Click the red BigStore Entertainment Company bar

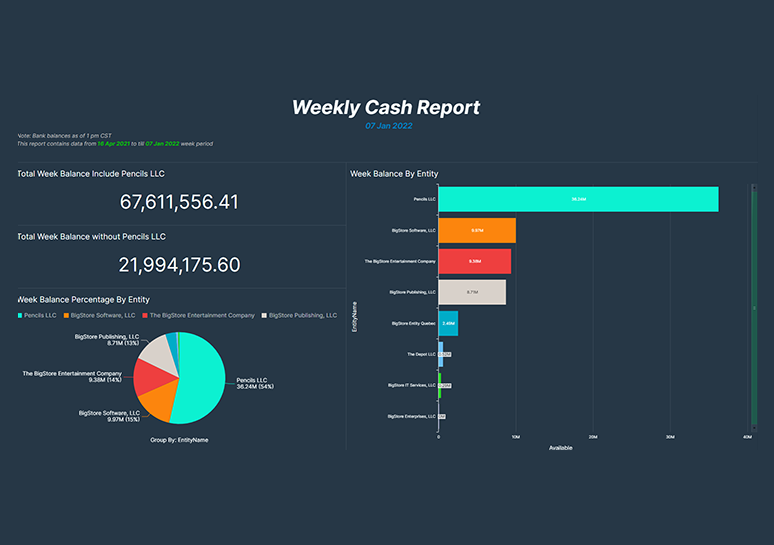(x=475, y=261)
